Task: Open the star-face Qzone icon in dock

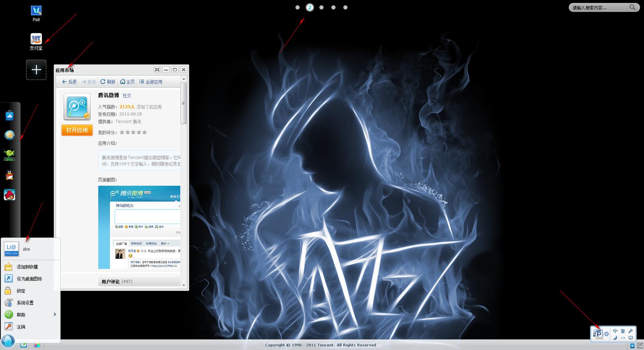Action: click(x=9, y=135)
